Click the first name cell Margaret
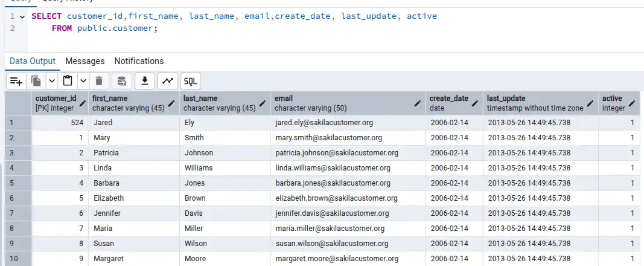The height and width of the screenshot is (266, 644). pos(134,259)
